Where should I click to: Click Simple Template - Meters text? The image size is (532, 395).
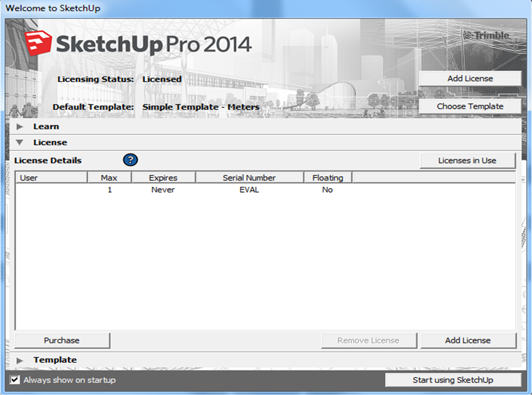(201, 107)
